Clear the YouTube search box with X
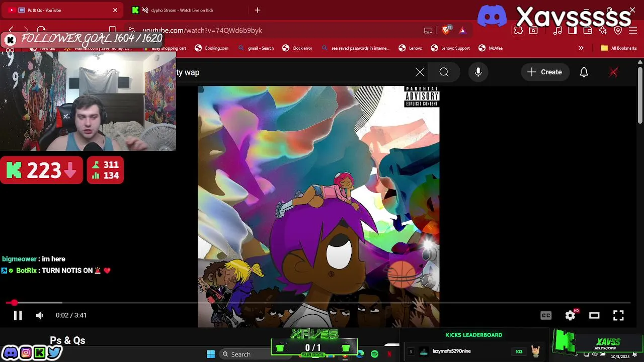Viewport: 644px width, 362px height. coord(420,72)
